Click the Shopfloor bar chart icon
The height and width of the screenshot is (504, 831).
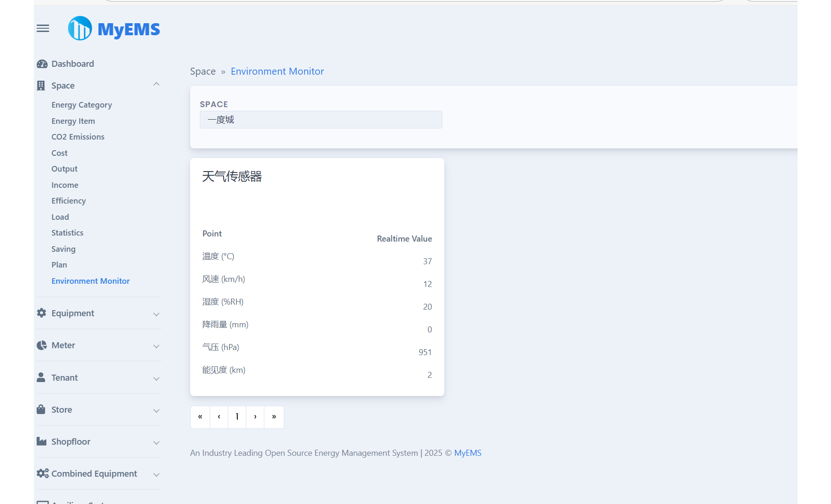41,441
